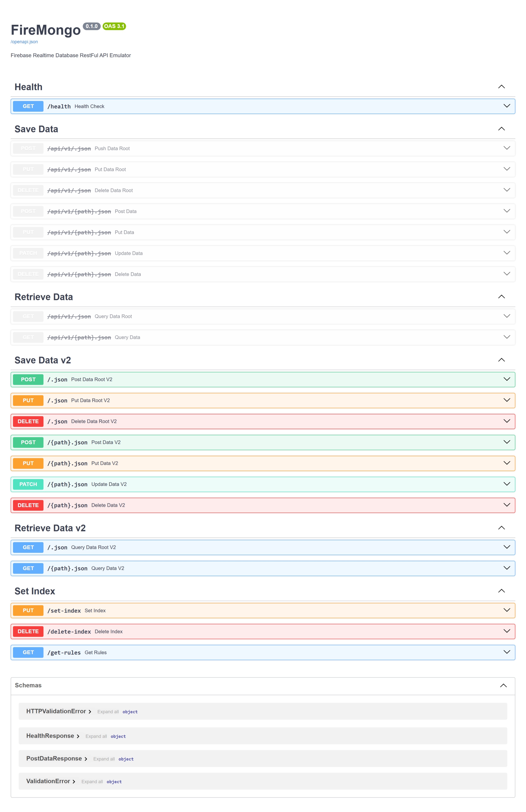The height and width of the screenshot is (812, 526).
Task: Open the Put Data V2 endpoint path
Action: pyautogui.click(x=67, y=463)
